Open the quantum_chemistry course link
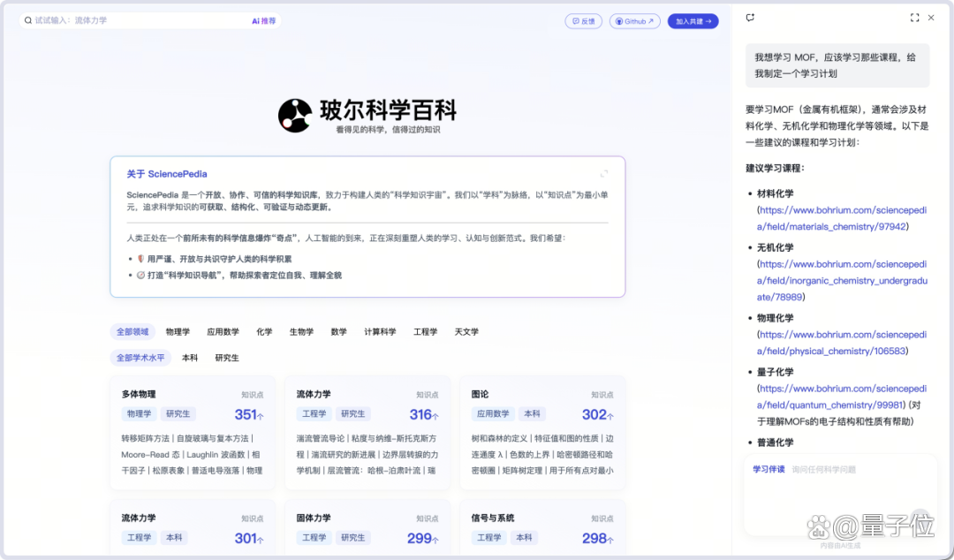Screen dimensions: 954x560 842,397
